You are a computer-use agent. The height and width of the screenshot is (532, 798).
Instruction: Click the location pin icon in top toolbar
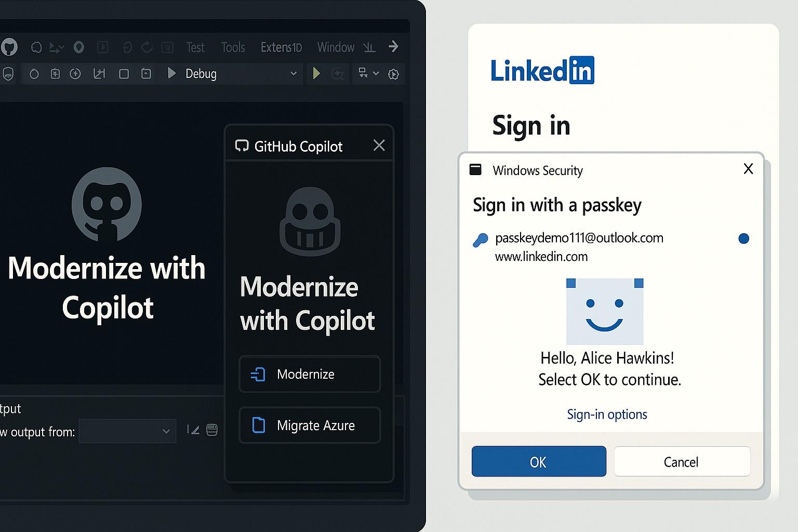[79, 48]
